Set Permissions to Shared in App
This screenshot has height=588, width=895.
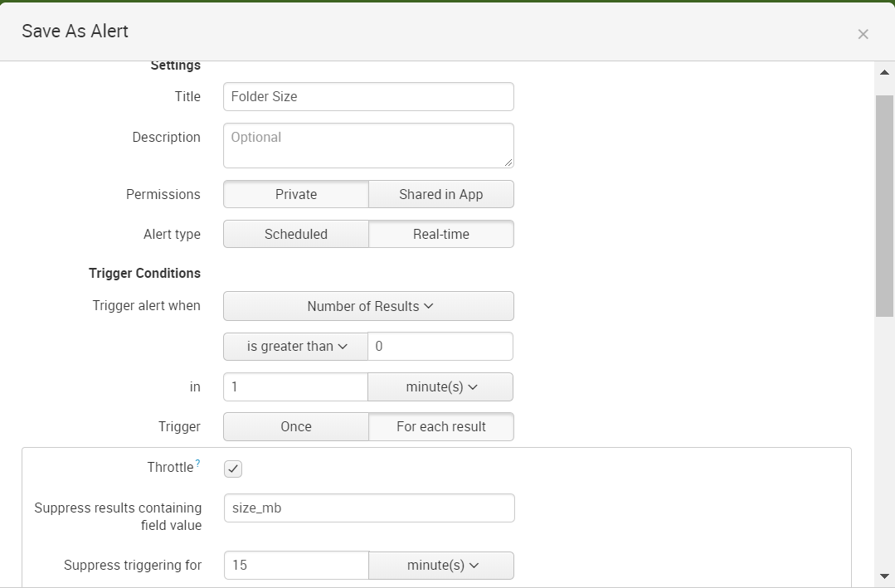tap(440, 194)
